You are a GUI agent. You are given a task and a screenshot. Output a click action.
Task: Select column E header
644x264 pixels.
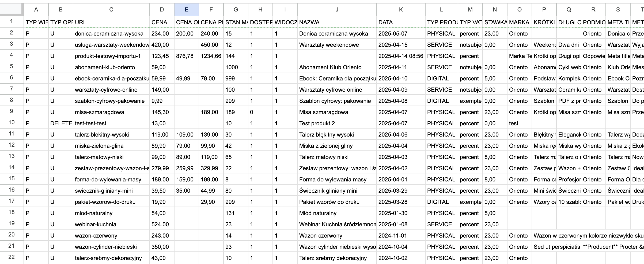pos(186,10)
